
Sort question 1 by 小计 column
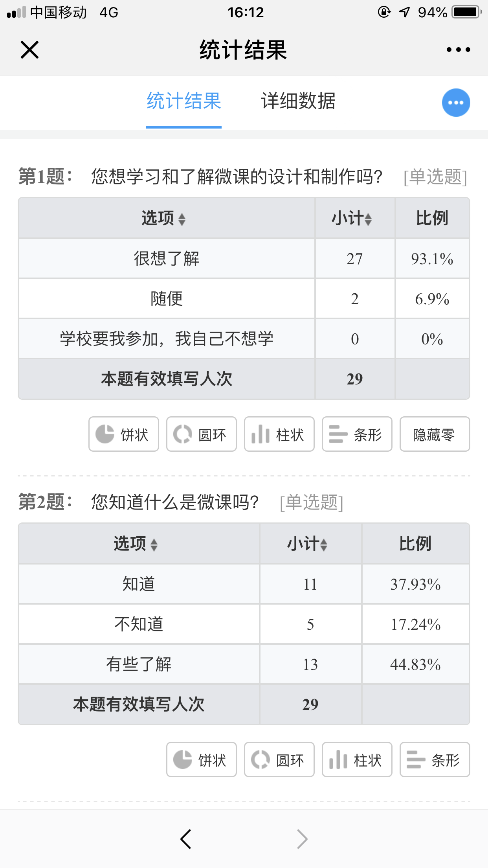352,218
